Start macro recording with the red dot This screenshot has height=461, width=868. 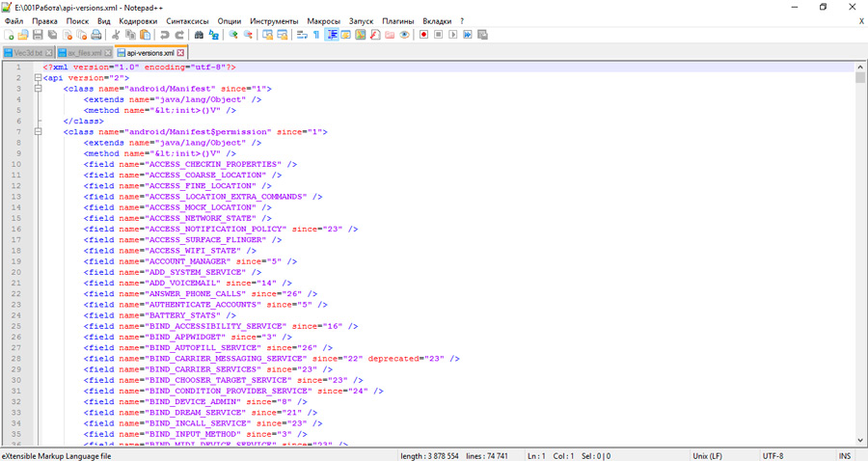422,35
